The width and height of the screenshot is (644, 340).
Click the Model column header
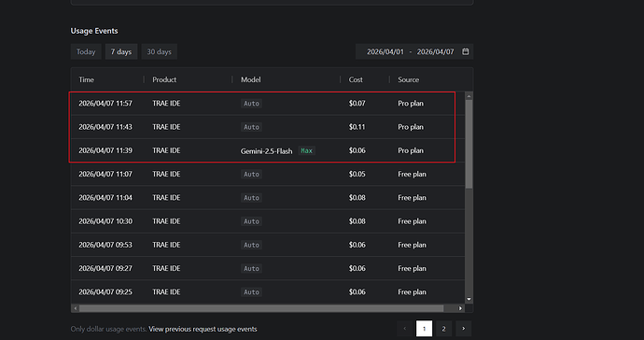[x=250, y=79]
